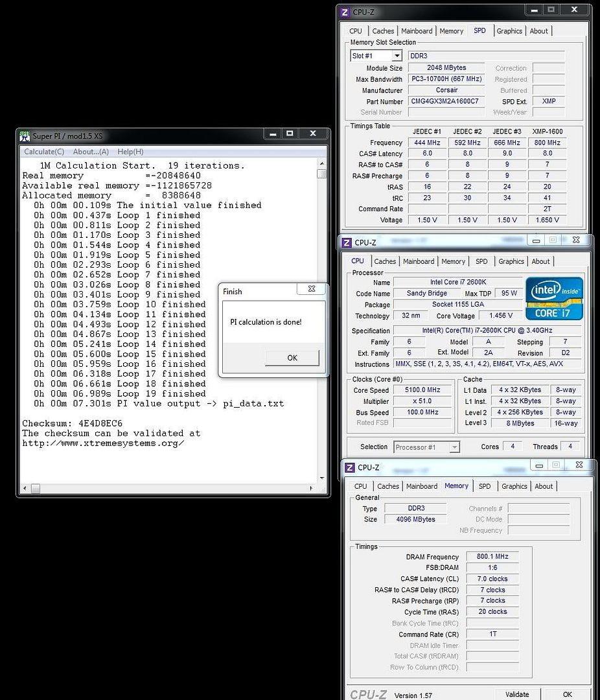Click the FSB:DRAM ratio 1:6 value
The image size is (600, 700).
492,567
